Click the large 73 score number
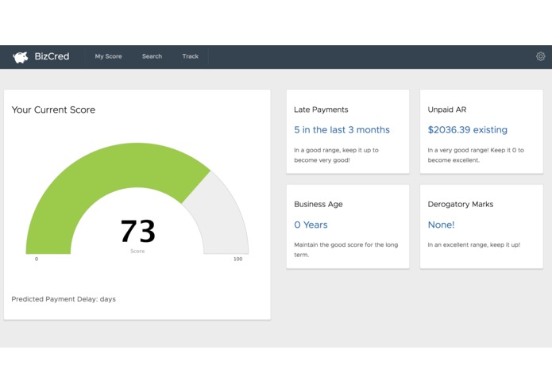 (x=137, y=231)
